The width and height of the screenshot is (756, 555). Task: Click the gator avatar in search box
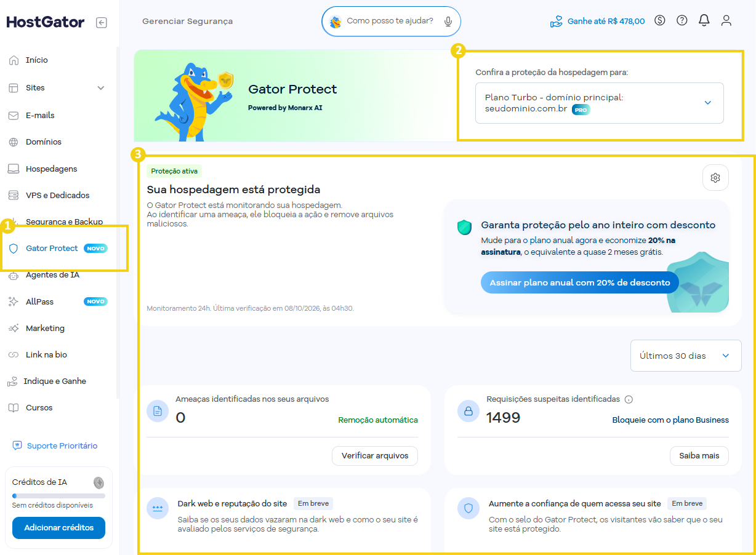click(x=336, y=22)
